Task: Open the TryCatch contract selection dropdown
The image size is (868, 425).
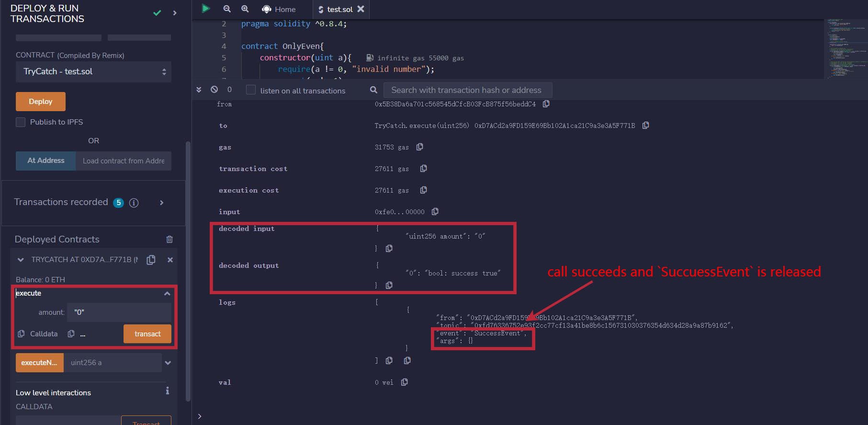Action: 93,71
